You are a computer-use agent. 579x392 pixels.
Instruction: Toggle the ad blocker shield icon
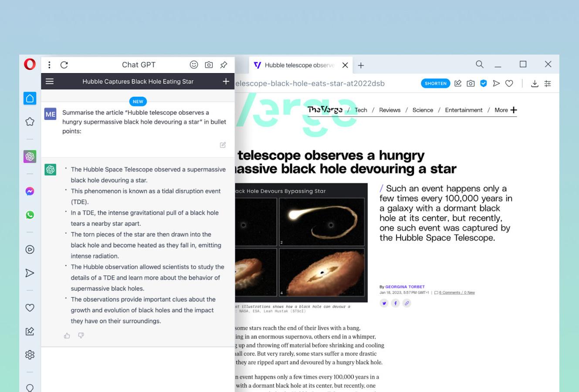pos(483,83)
